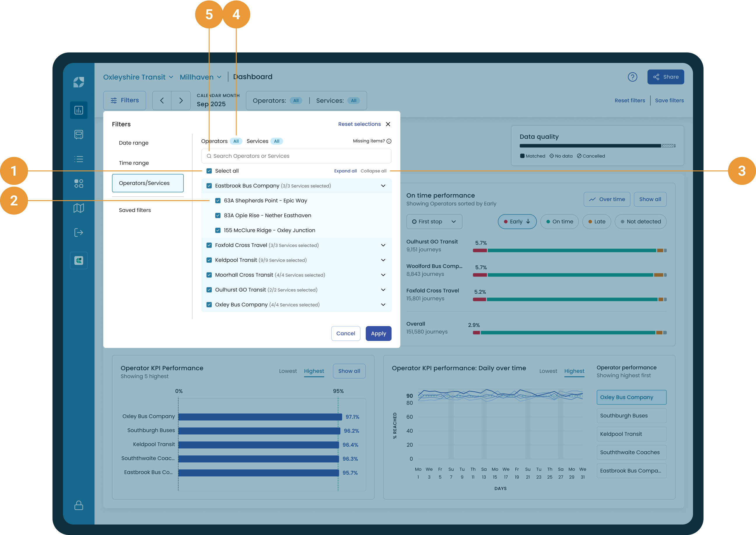This screenshot has width=756, height=535.
Task: Uncheck 83A Opie Rise - Nether Easthaven
Action: pyautogui.click(x=218, y=215)
